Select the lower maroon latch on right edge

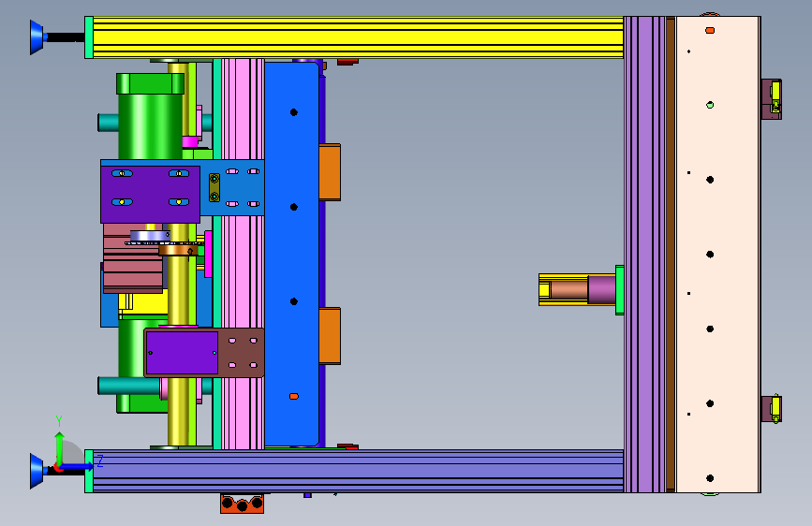771,409
